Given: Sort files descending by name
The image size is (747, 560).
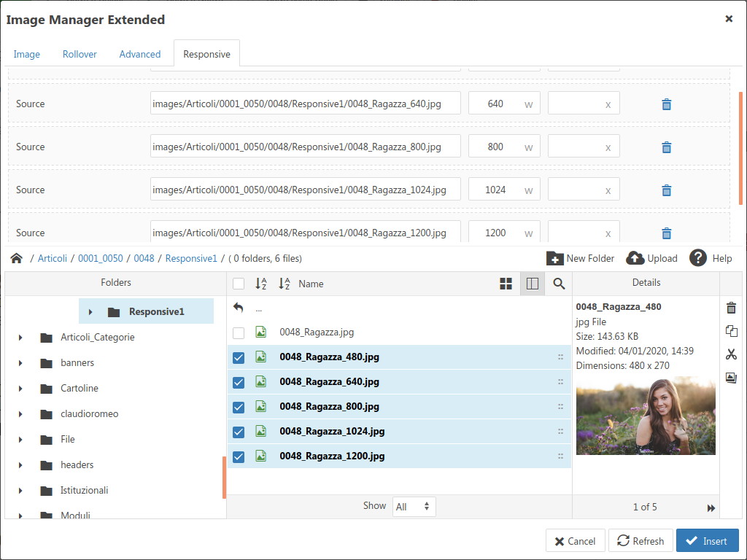Looking at the screenshot, I should click(x=285, y=284).
